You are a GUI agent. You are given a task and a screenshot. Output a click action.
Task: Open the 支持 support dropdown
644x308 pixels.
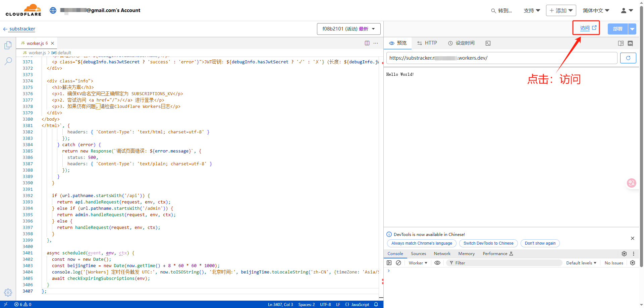[x=532, y=11]
